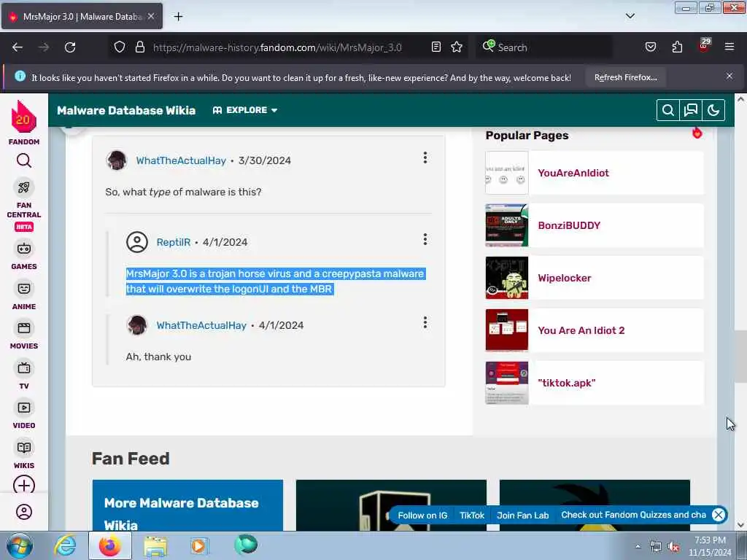Click the Refresh Firefox... button
This screenshot has width=747, height=560.
coord(625,77)
